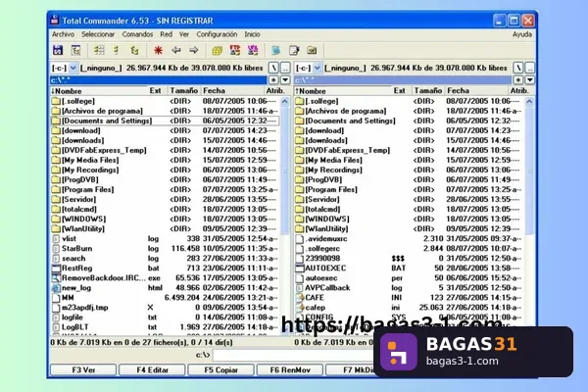Select [Documents and Settings] in left panel

click(165, 121)
